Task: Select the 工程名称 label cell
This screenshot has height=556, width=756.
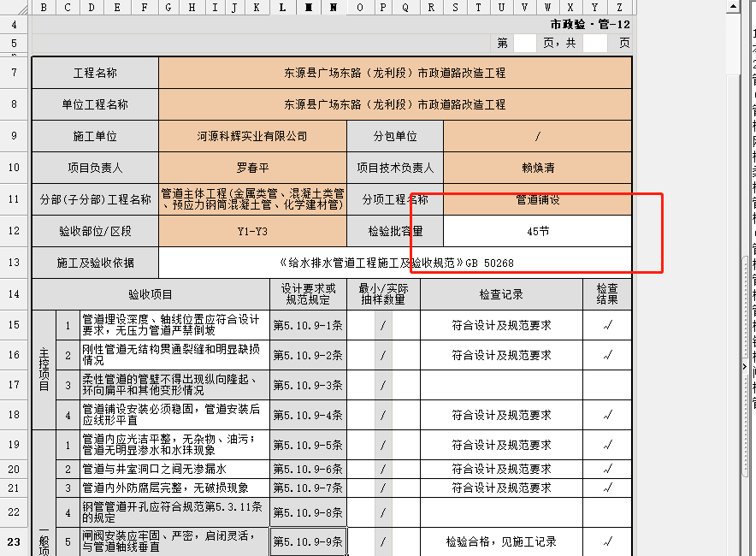Action: click(x=95, y=73)
